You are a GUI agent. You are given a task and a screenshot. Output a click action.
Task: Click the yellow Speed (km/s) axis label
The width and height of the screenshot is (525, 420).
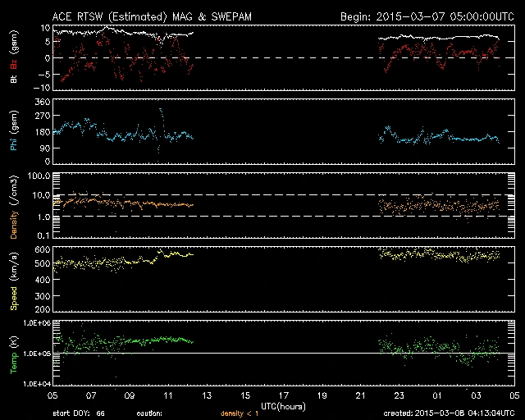point(14,277)
